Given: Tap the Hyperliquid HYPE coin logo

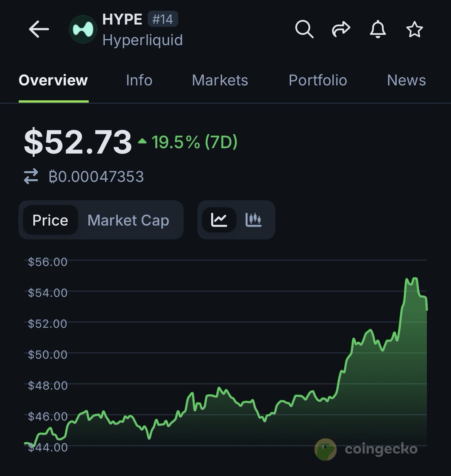Looking at the screenshot, I should [x=83, y=29].
